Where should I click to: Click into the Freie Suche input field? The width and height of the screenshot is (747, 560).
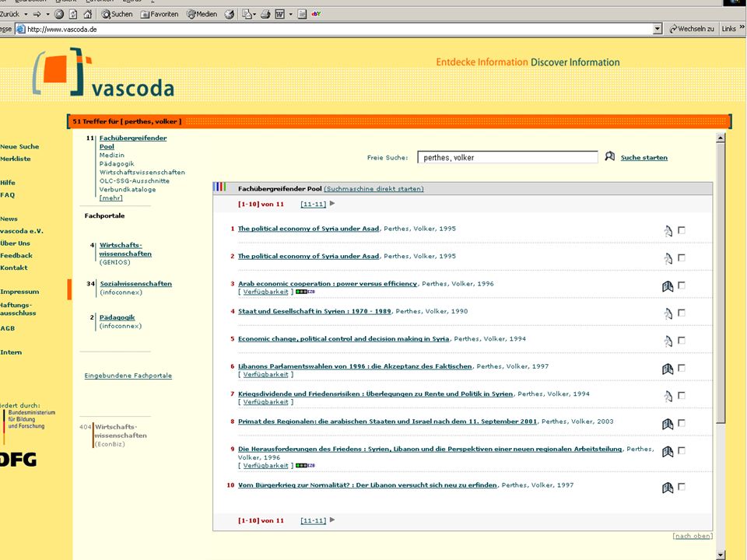point(507,158)
